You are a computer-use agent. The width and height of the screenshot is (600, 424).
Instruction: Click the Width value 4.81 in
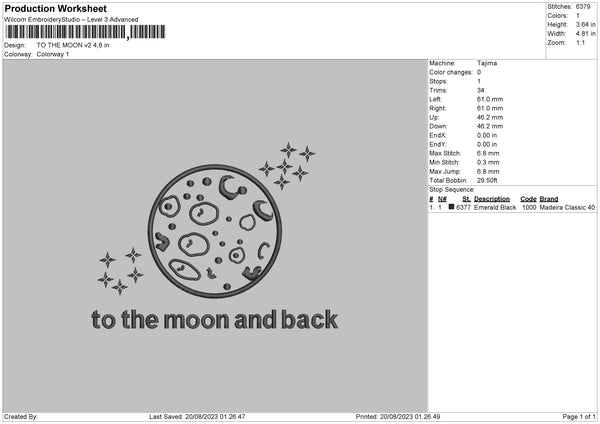point(585,34)
